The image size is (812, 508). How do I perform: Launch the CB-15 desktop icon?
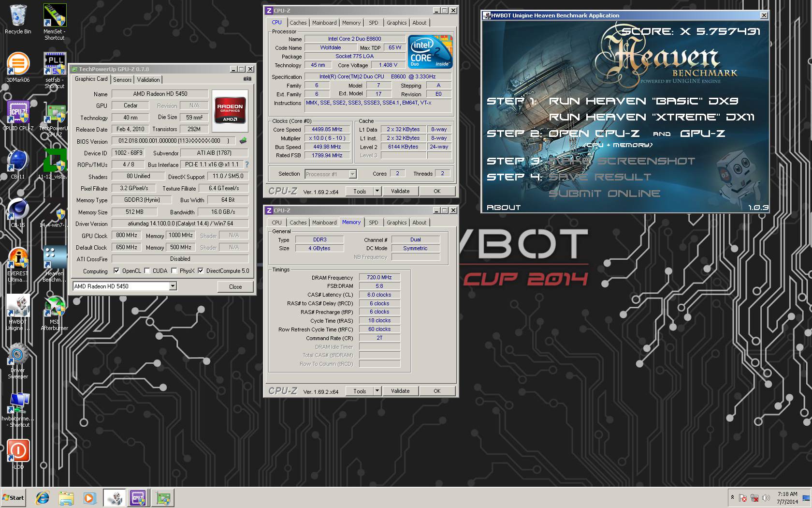pos(18,213)
